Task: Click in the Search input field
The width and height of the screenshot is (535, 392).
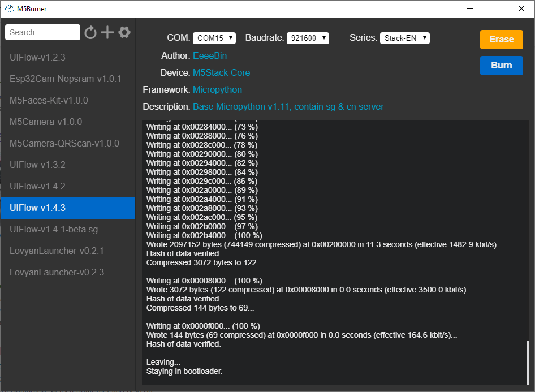Action: (42, 32)
